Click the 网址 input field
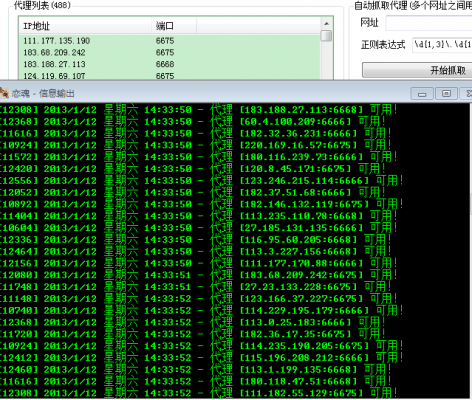472x400 pixels. (429, 23)
